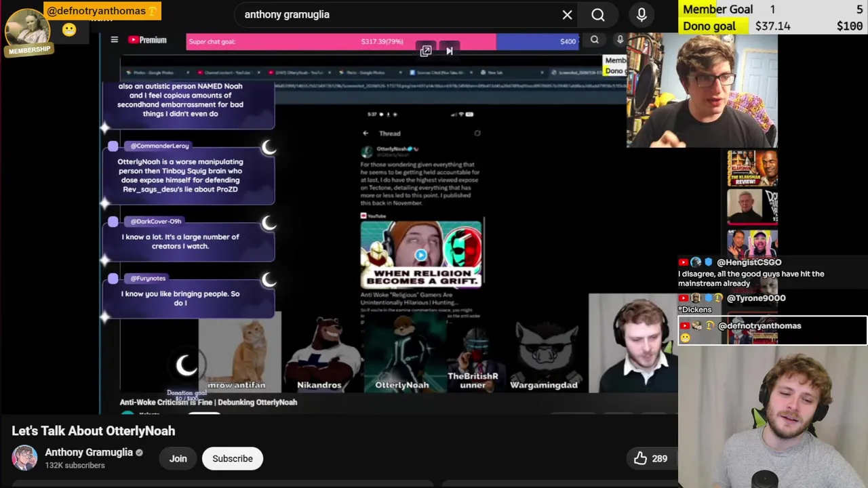Click the '*Dickens' chat message

coord(696,310)
